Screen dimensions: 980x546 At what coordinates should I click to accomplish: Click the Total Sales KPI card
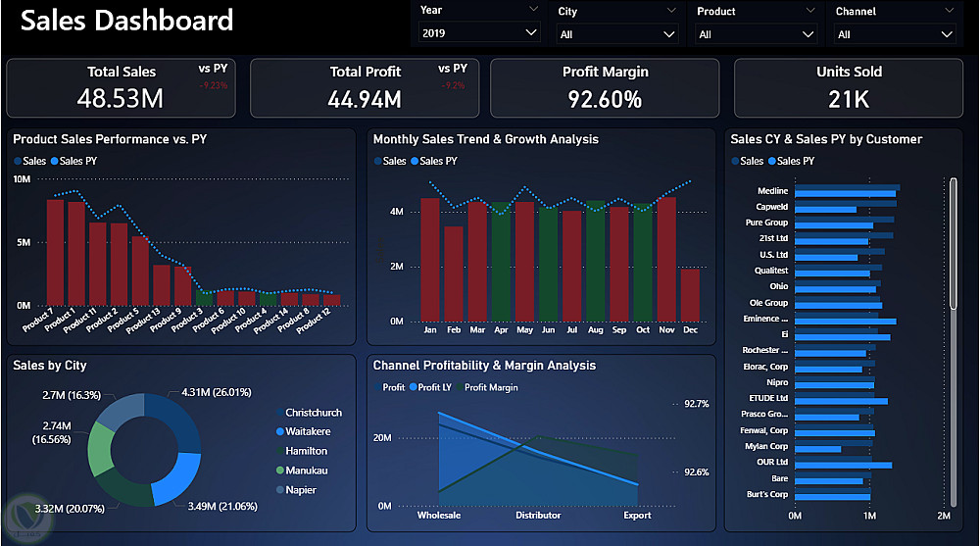click(x=122, y=88)
